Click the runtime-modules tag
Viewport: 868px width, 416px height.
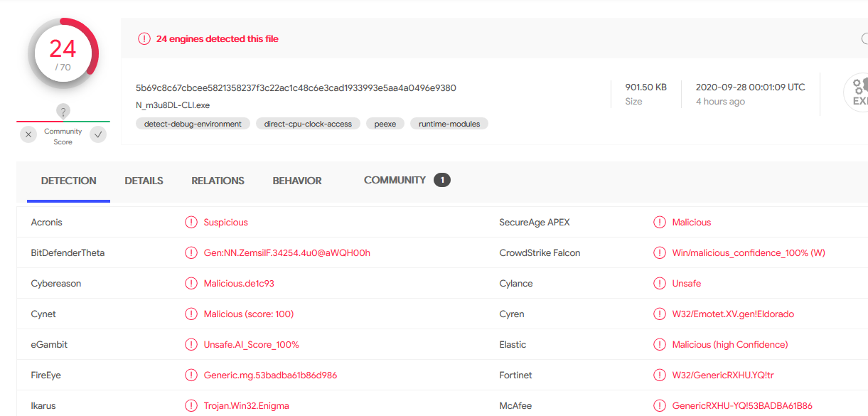449,124
